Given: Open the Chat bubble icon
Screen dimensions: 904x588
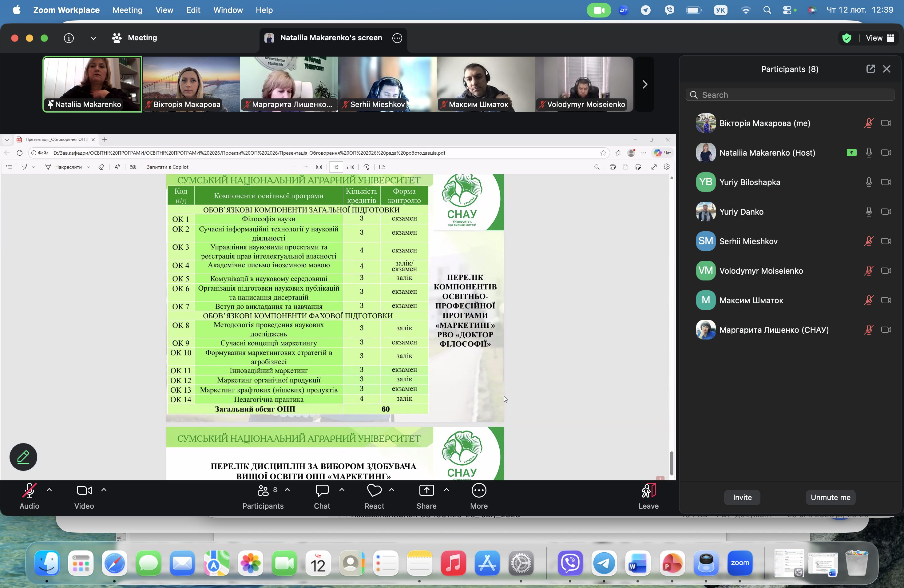Looking at the screenshot, I should 322,491.
